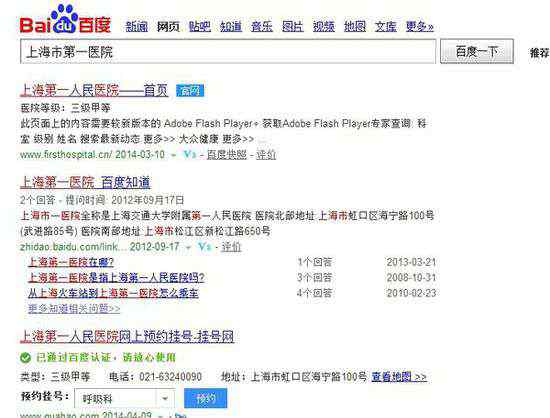550x418 pixels.
Task: Click the 推荐 text at right edge
Action: point(539,53)
